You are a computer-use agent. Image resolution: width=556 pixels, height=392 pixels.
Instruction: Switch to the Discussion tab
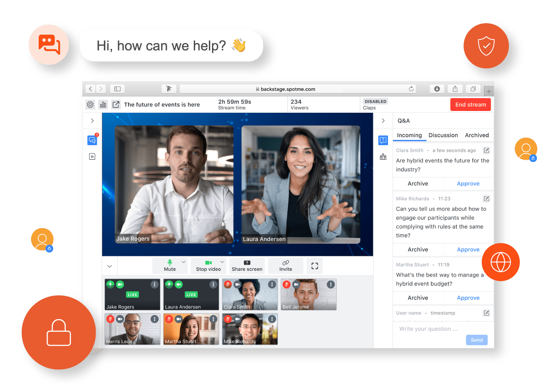point(443,135)
